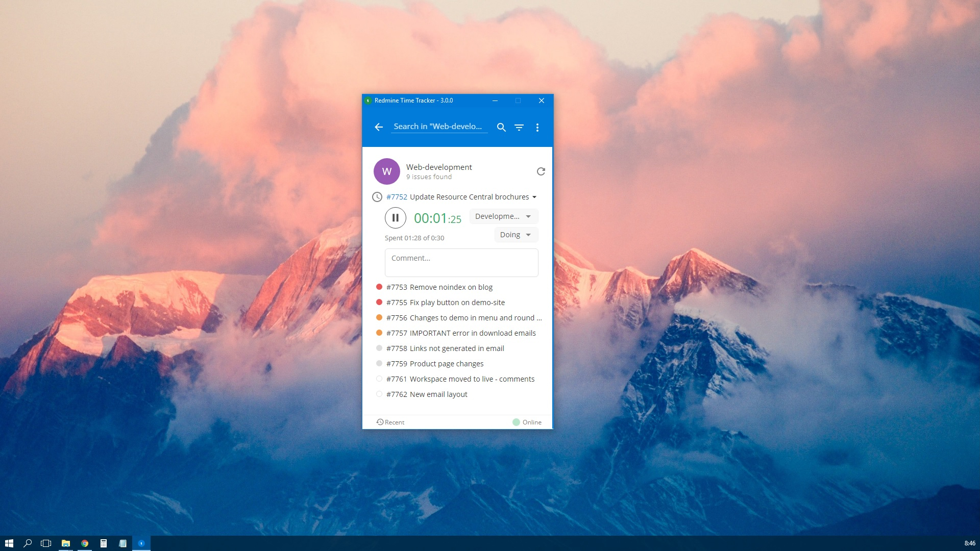
Task: Click the Web-development project name
Action: coord(439,167)
